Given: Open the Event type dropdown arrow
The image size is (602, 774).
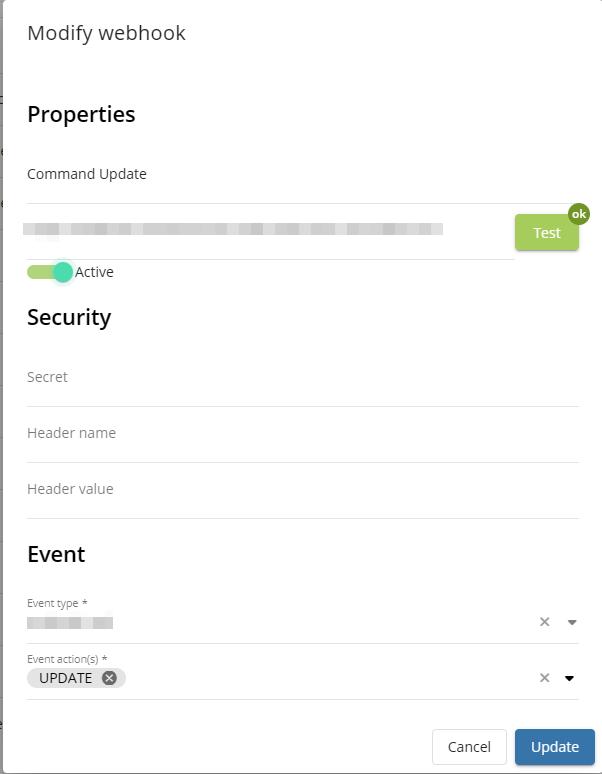Looking at the screenshot, I should (572, 622).
